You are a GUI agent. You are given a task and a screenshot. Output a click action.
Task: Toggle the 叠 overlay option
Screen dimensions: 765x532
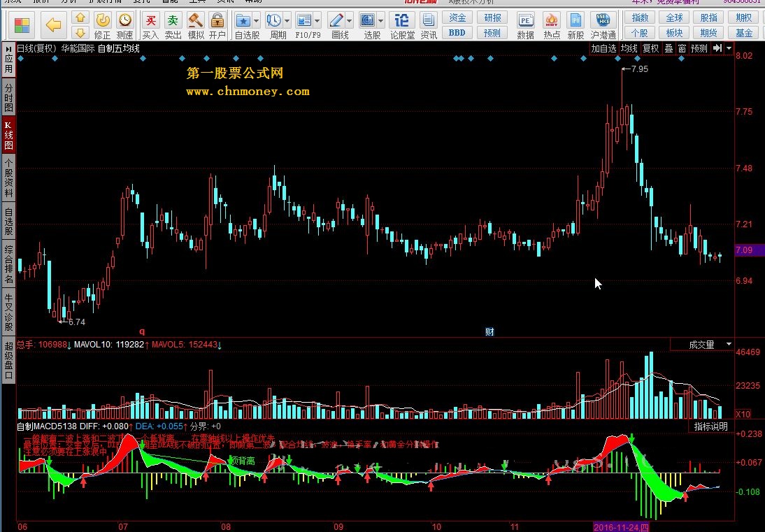(669, 49)
